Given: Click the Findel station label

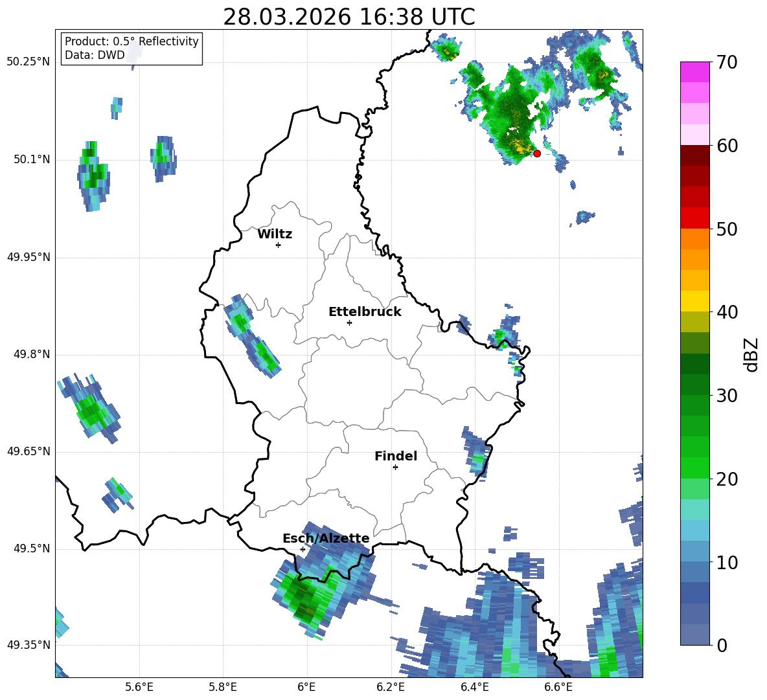Looking at the screenshot, I should point(395,456).
